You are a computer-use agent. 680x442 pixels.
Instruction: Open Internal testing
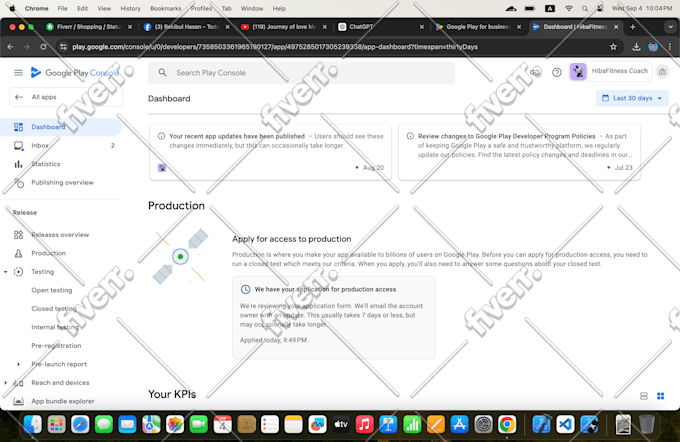point(55,327)
